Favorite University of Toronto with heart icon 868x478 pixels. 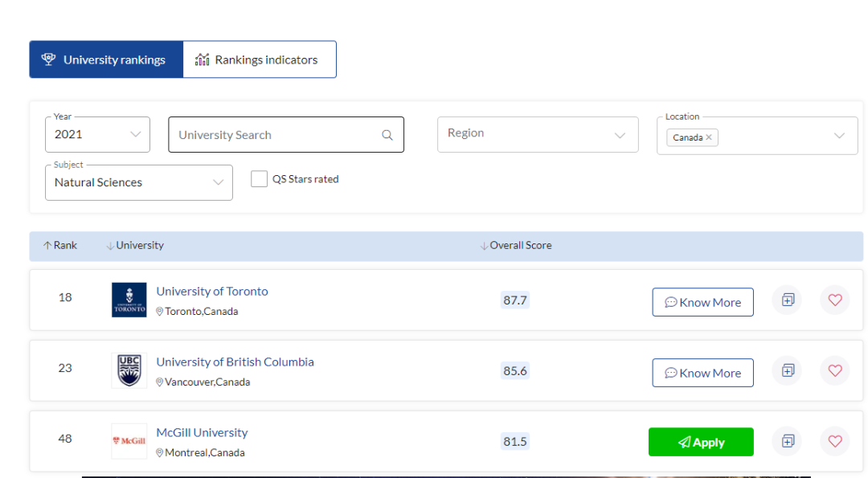(x=834, y=300)
